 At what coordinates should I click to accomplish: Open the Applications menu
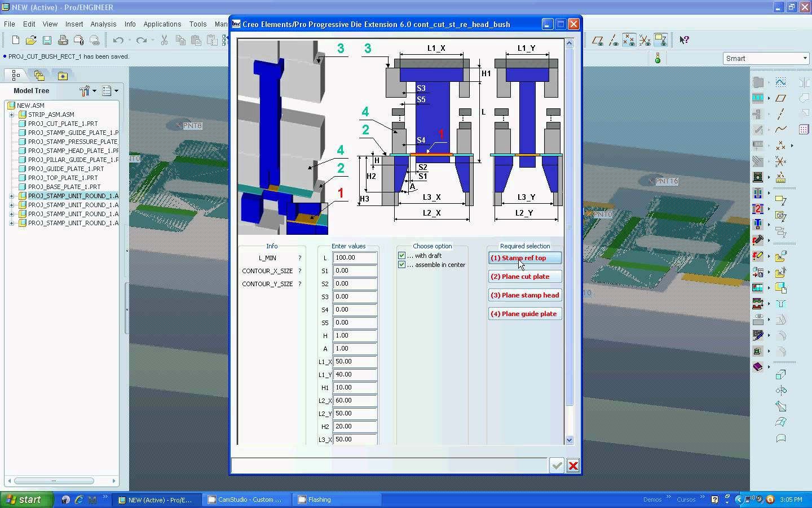click(x=162, y=24)
